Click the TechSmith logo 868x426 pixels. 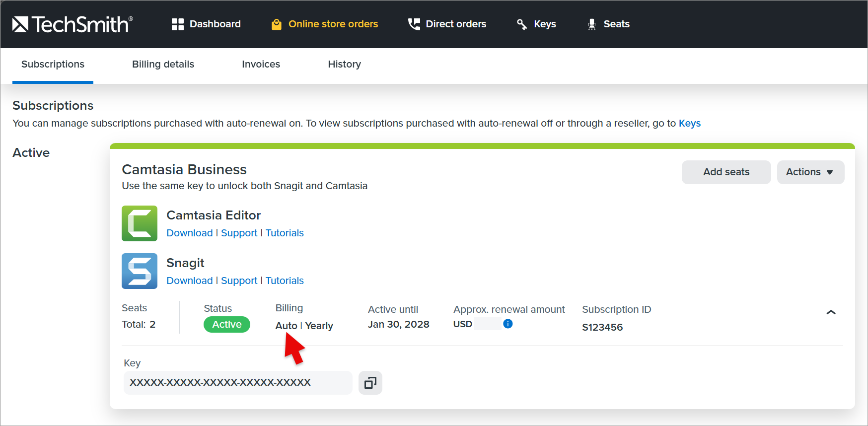[72, 24]
